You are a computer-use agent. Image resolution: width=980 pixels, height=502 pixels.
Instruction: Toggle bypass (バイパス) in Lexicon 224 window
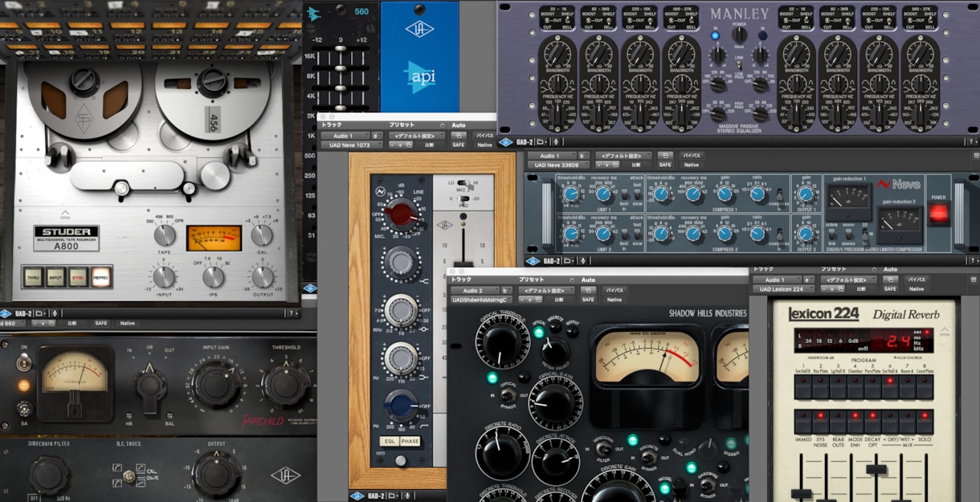tap(917, 280)
